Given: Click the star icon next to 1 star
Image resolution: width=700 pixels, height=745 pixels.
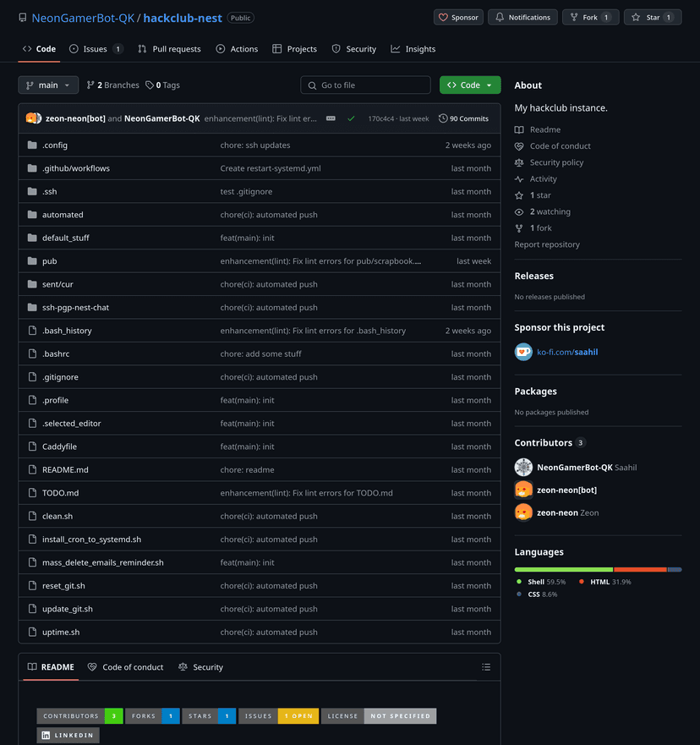Looking at the screenshot, I should pyautogui.click(x=519, y=195).
